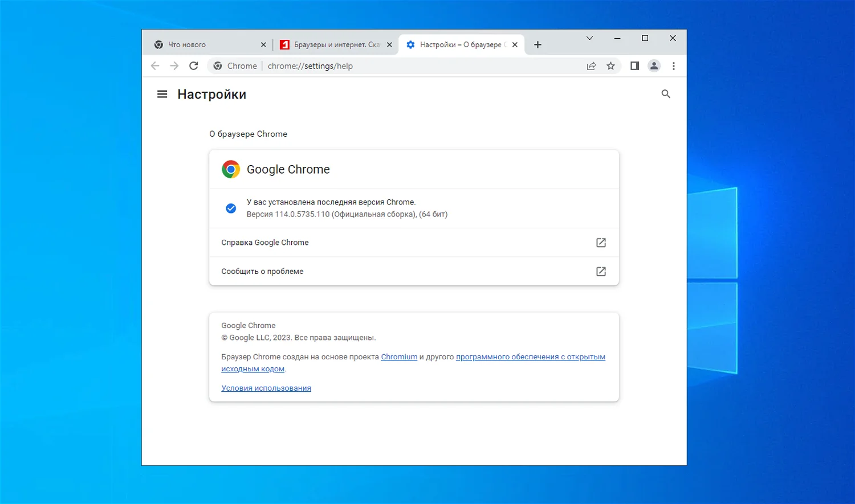Image resolution: width=855 pixels, height=504 pixels.
Task: Open settings search with magnifier icon
Action: pyautogui.click(x=665, y=93)
